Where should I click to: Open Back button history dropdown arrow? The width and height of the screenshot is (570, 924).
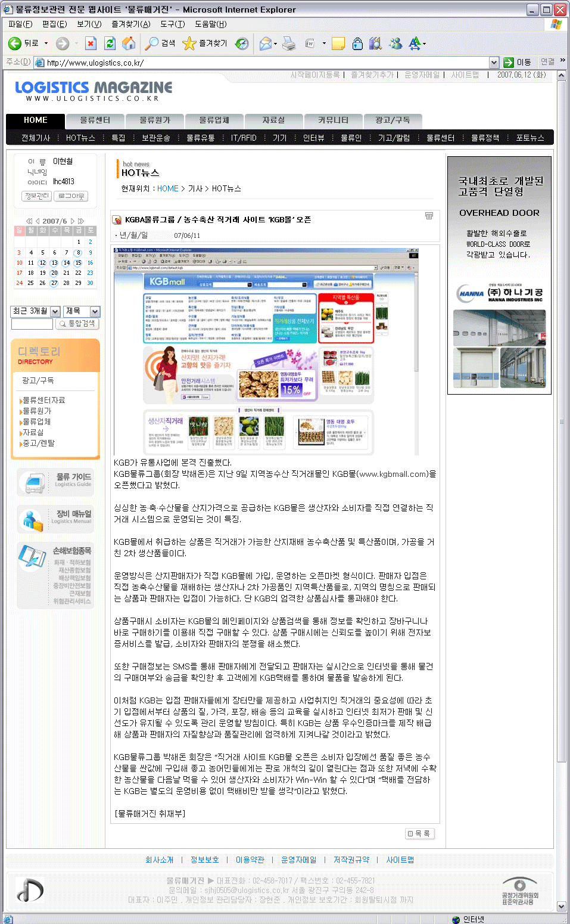tap(46, 43)
